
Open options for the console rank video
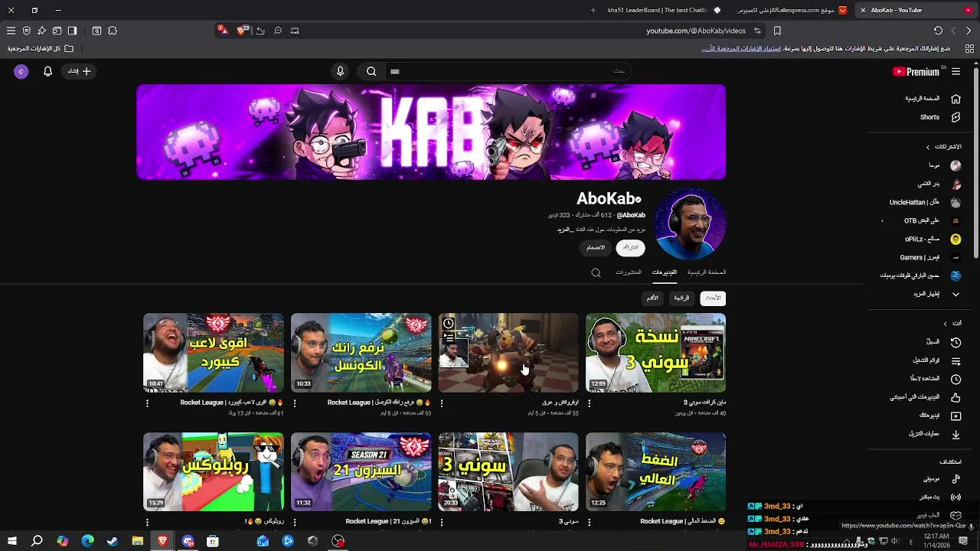coord(295,403)
